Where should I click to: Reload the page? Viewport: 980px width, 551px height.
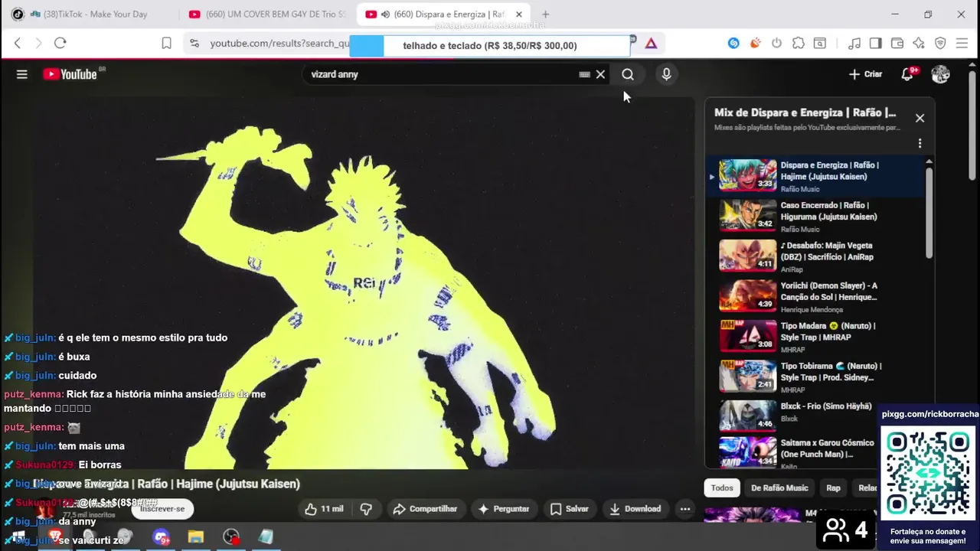tap(60, 44)
